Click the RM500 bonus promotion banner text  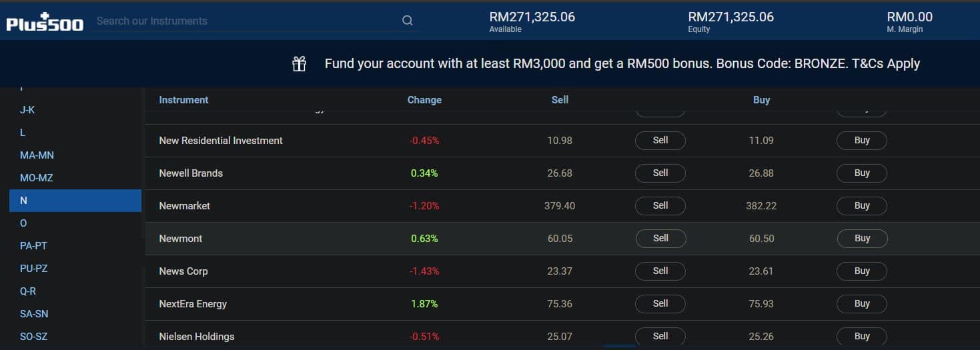pyautogui.click(x=622, y=64)
